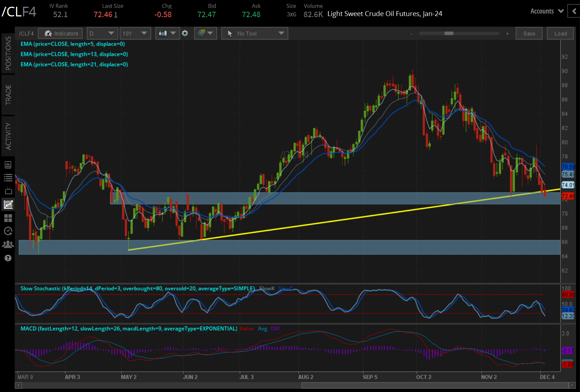Open the chart settings gear

click(185, 33)
